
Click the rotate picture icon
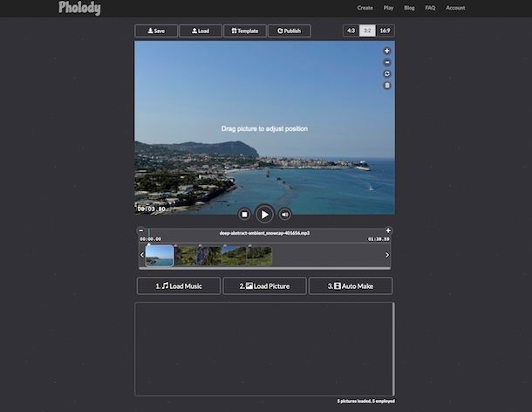pos(387,74)
